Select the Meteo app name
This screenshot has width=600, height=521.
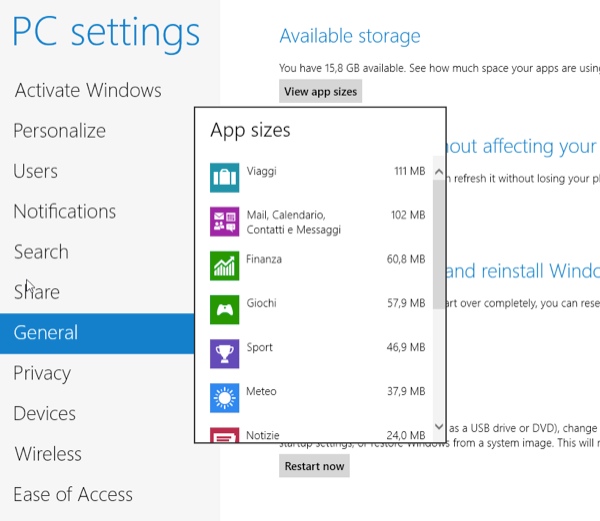pos(261,391)
